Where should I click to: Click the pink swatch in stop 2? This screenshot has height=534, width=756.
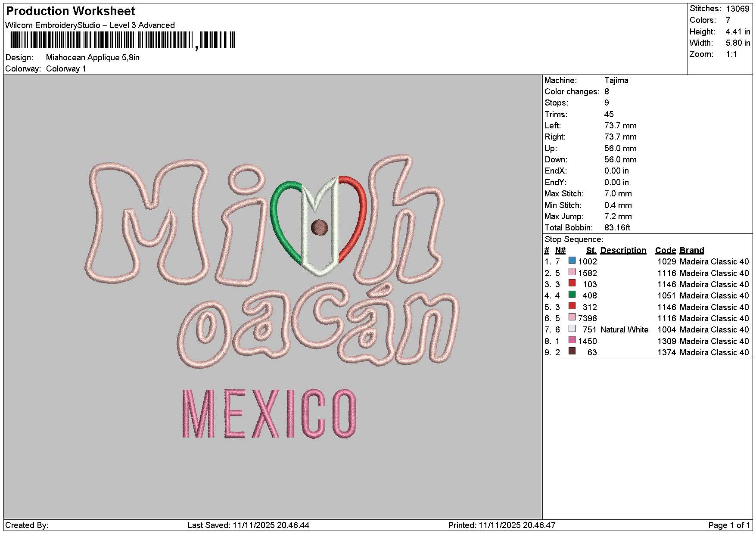[572, 272]
